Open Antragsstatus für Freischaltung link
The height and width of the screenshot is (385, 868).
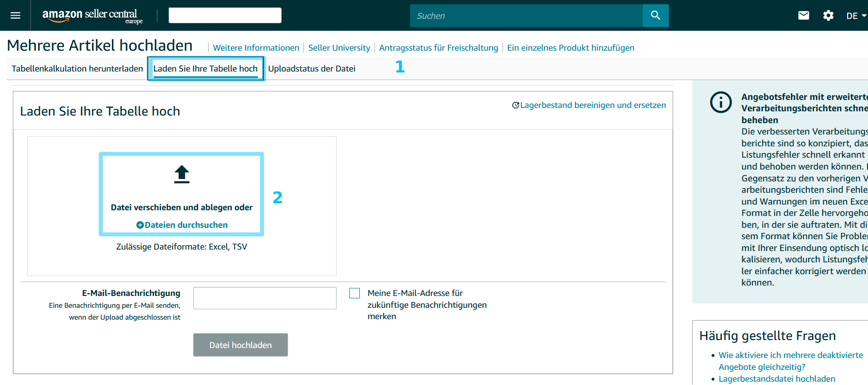[x=439, y=48]
